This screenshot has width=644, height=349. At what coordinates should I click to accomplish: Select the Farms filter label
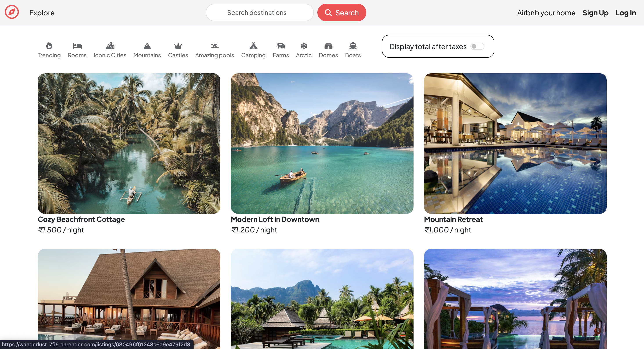pos(281,55)
